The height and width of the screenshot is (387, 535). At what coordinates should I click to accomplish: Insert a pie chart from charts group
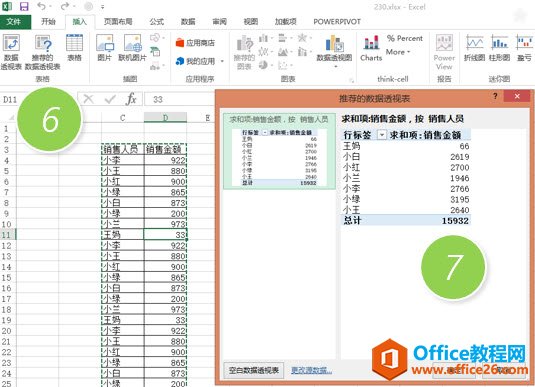coord(263,65)
